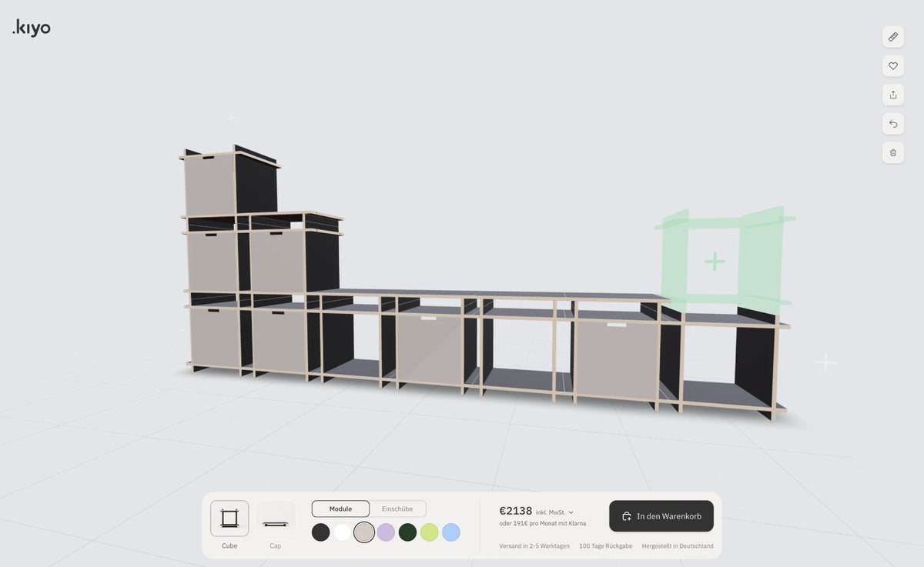Select the Cap module thumbnail

pyautogui.click(x=276, y=519)
